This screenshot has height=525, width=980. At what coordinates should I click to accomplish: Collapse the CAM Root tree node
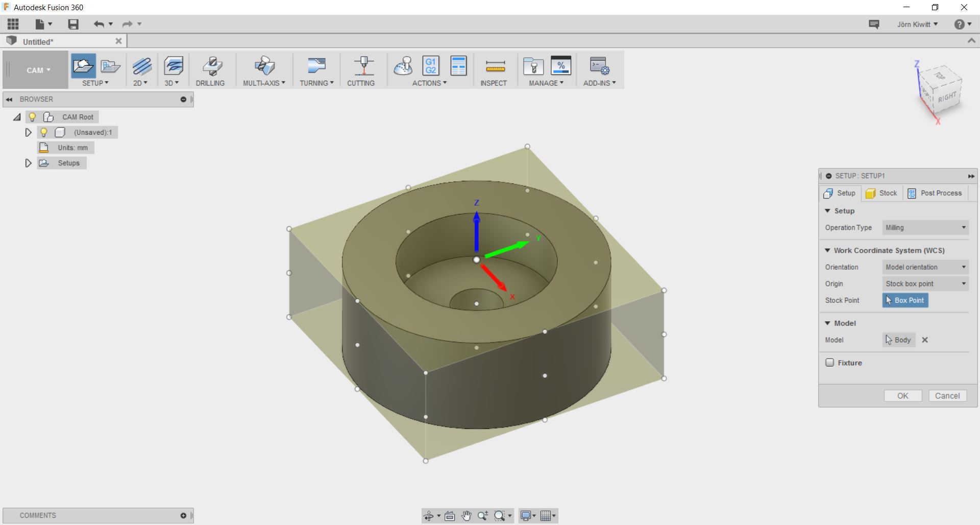coord(17,117)
